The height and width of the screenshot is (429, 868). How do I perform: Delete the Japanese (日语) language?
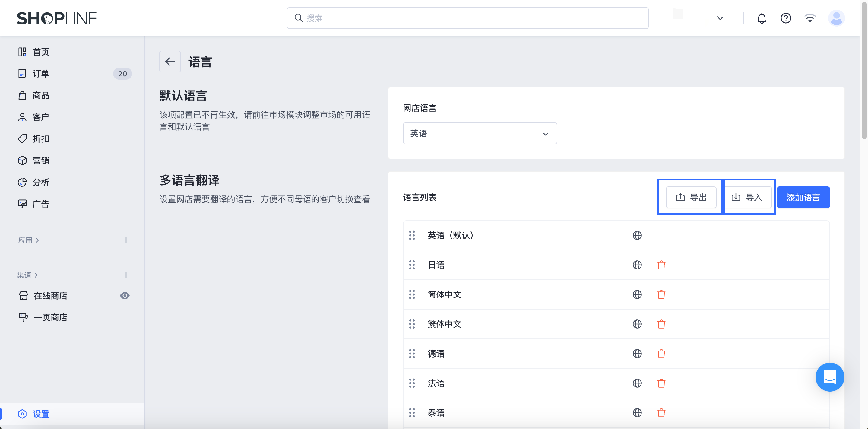pyautogui.click(x=661, y=265)
